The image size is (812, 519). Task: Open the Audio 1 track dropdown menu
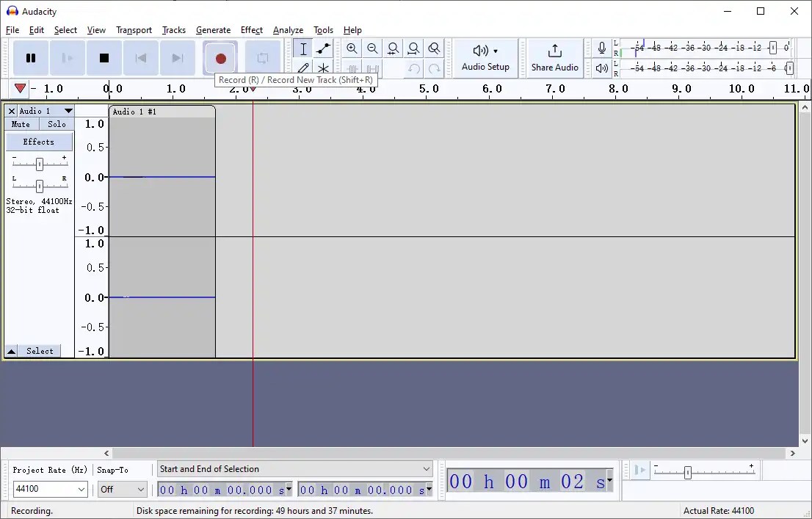(x=46, y=111)
